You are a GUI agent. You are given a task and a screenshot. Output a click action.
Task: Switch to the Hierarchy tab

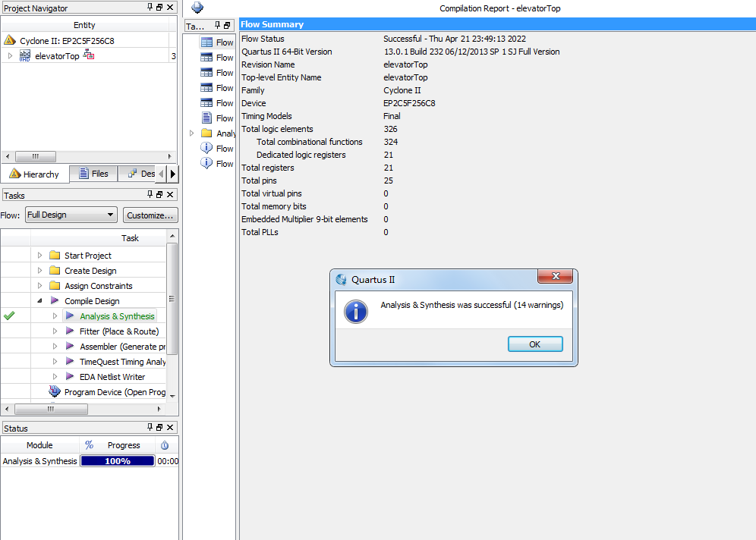coord(35,174)
